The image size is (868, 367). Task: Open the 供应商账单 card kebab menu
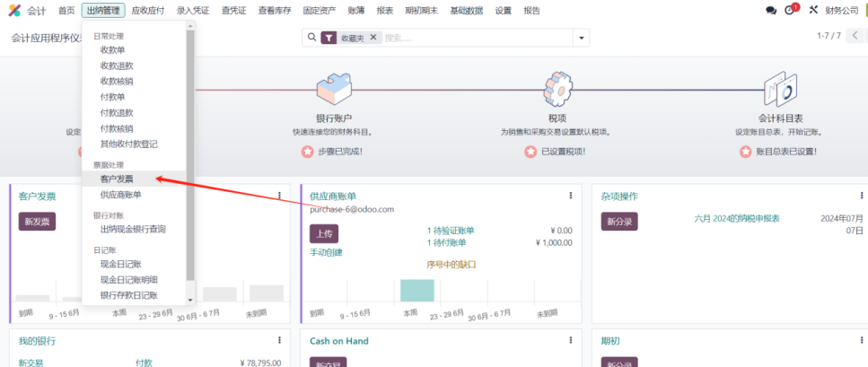tap(571, 196)
